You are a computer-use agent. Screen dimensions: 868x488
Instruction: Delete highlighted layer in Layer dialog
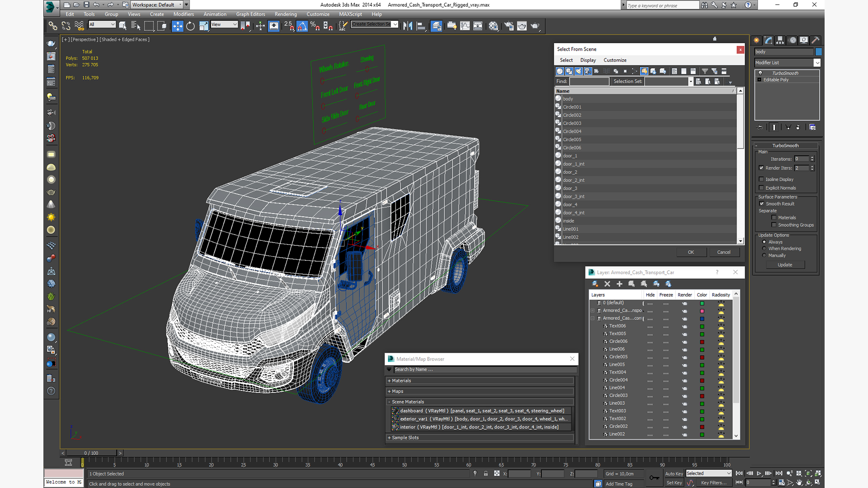coord(607,284)
